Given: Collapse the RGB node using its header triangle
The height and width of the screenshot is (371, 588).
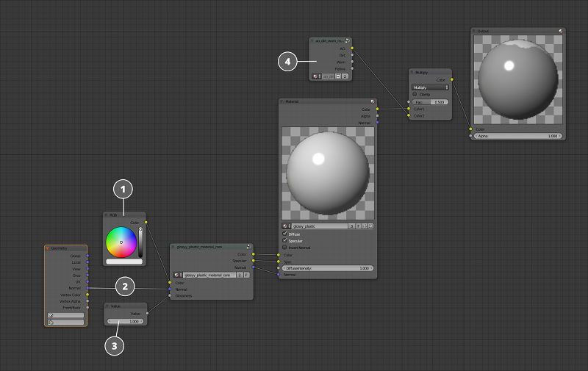Looking at the screenshot, I should 107,215.
